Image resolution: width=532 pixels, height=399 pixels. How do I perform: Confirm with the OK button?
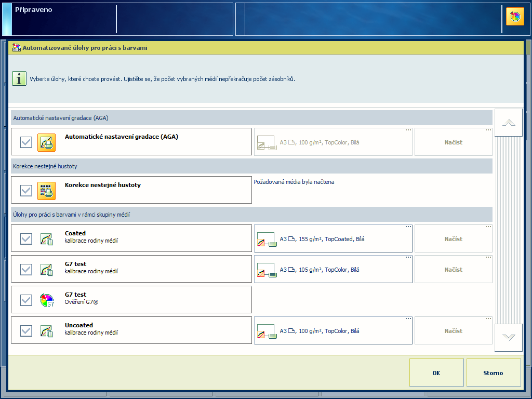click(x=436, y=373)
